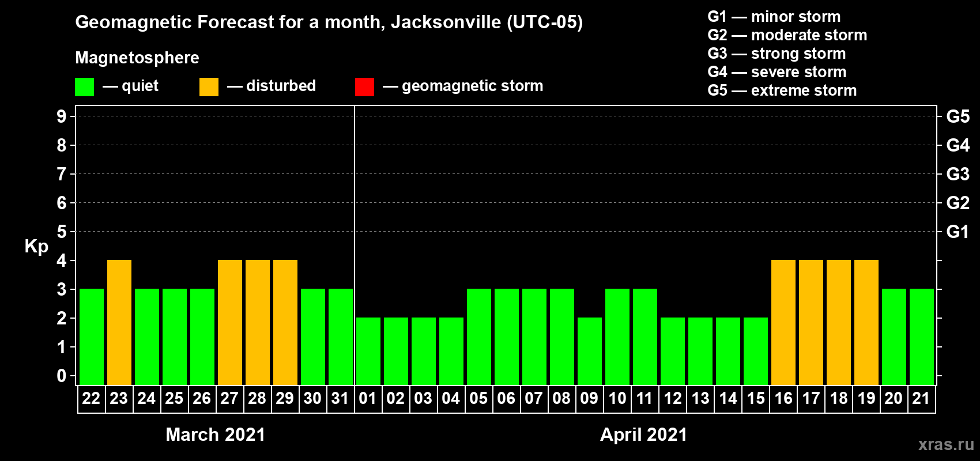The width and height of the screenshot is (980, 461).
Task: Click the date label 10
Action: 617,398
